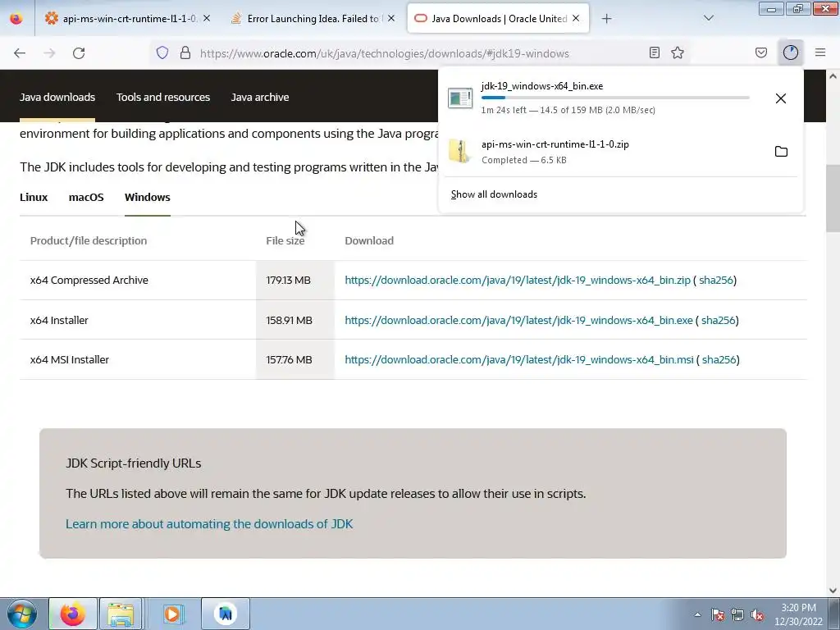Open the Windows Start button
840x630 pixels.
[21, 614]
